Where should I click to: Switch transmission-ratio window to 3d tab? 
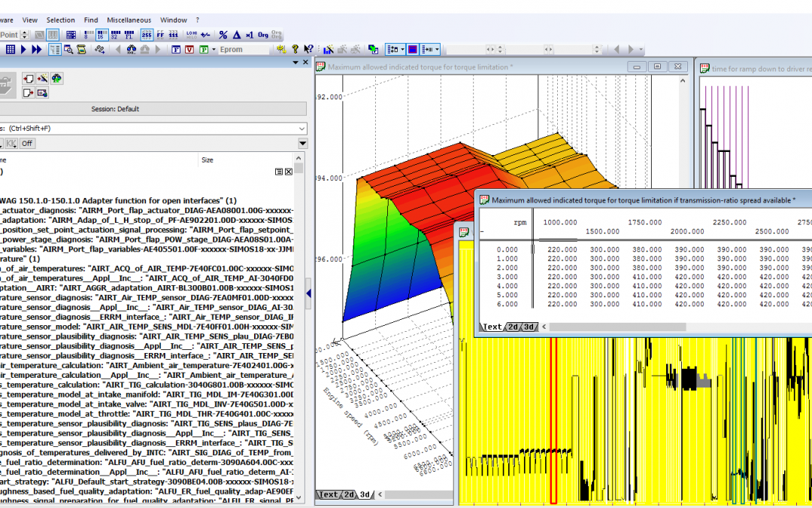[529, 327]
